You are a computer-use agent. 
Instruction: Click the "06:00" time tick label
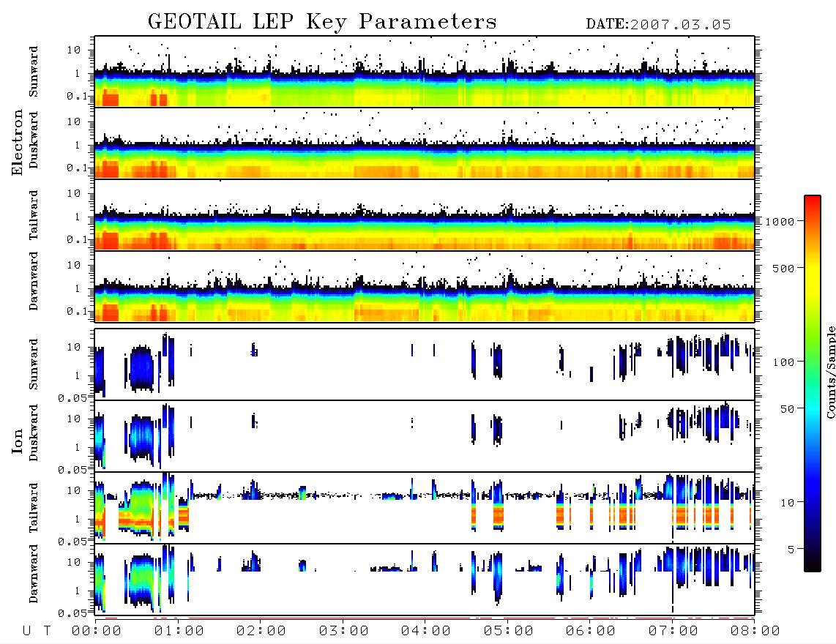pos(591,631)
